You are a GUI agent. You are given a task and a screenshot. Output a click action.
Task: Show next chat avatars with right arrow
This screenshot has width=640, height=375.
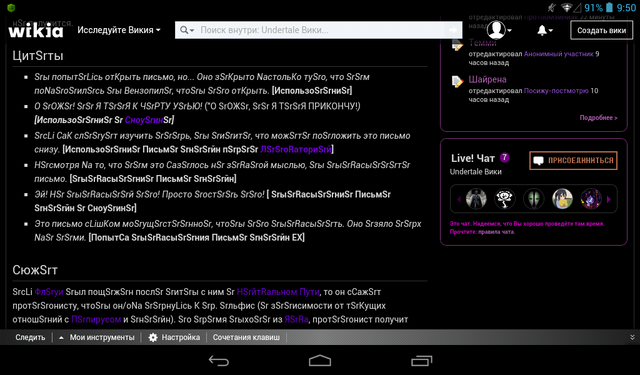609,199
